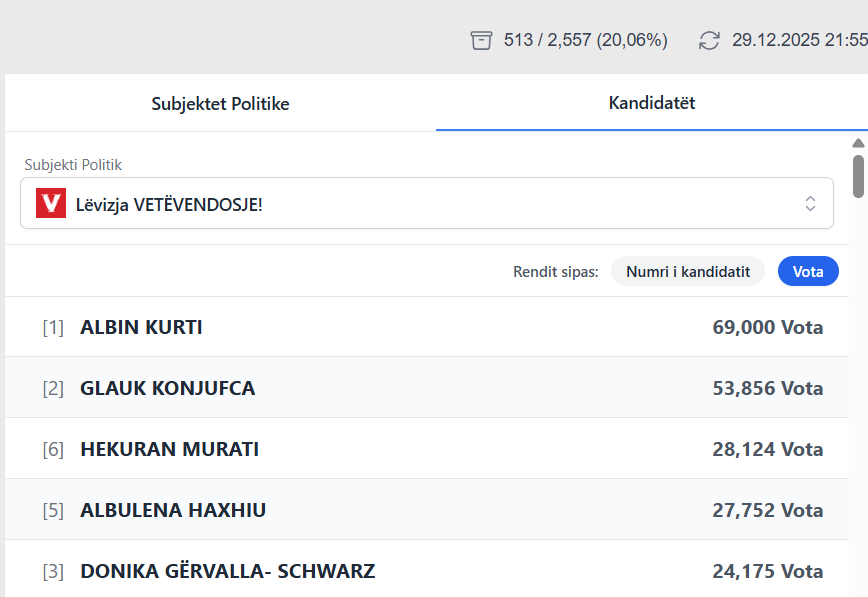Viewport: 868px width, 597px height.
Task: Sort candidates by Vota
Action: coord(808,271)
